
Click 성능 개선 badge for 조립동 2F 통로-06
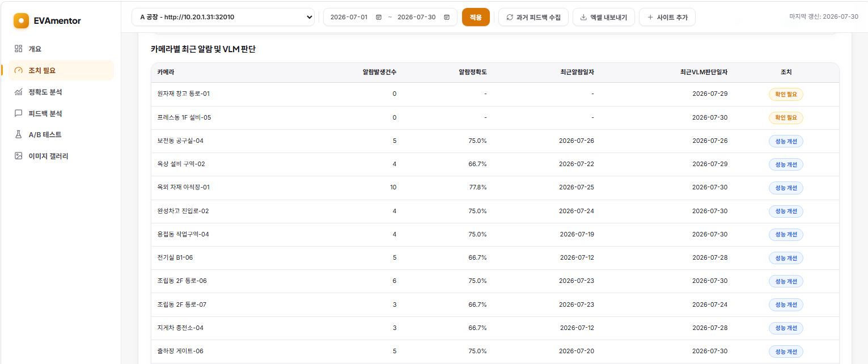click(786, 281)
